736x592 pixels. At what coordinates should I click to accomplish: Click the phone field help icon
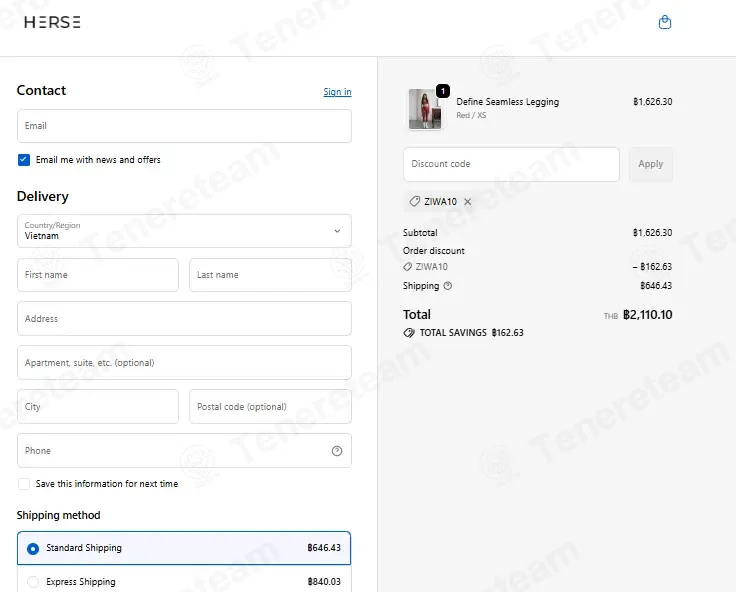tap(337, 451)
